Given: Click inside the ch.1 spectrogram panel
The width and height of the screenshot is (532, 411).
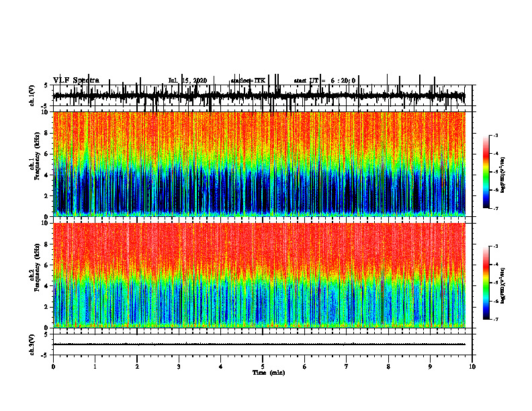Looking at the screenshot, I should click(x=259, y=164).
